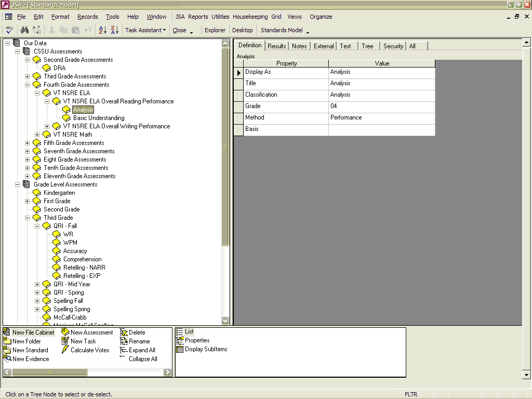Select the McCall-Crabb tree node

click(x=70, y=317)
